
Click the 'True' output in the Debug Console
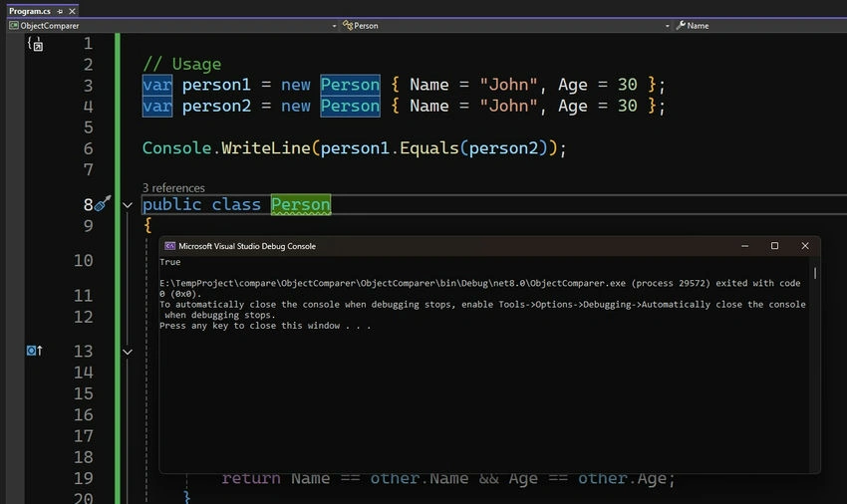[170, 262]
